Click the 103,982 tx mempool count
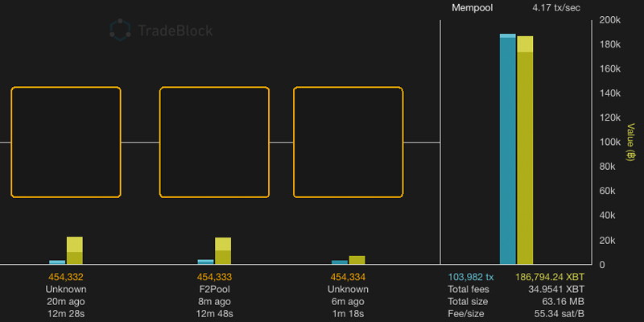644x322 pixels. [x=470, y=277]
